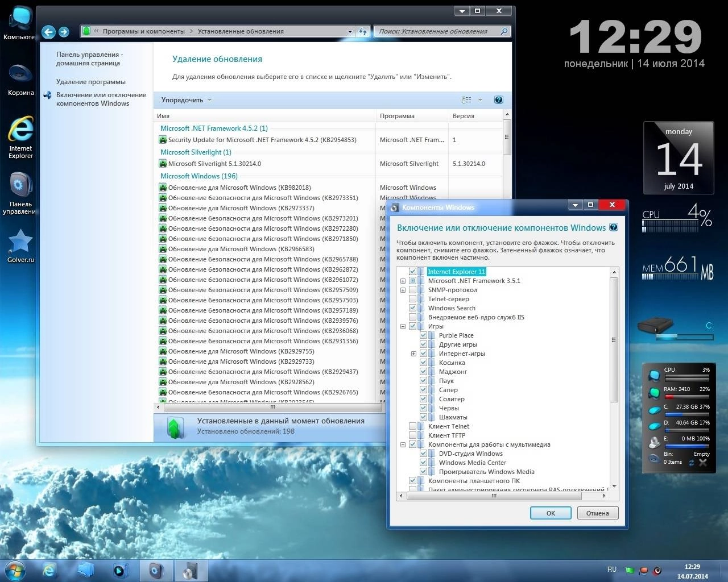The width and height of the screenshot is (728, 582).
Task: Expand Microsoft .NET Framework 3.5.1 node
Action: [x=403, y=281]
